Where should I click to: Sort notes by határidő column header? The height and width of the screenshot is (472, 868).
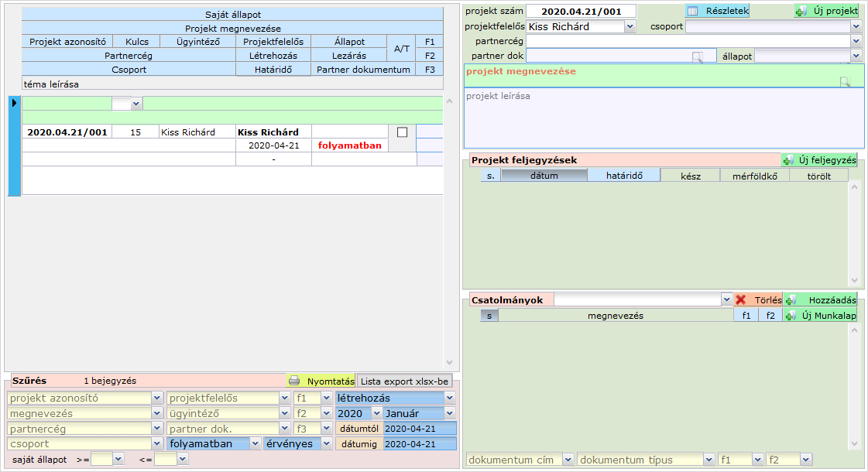coord(623,176)
